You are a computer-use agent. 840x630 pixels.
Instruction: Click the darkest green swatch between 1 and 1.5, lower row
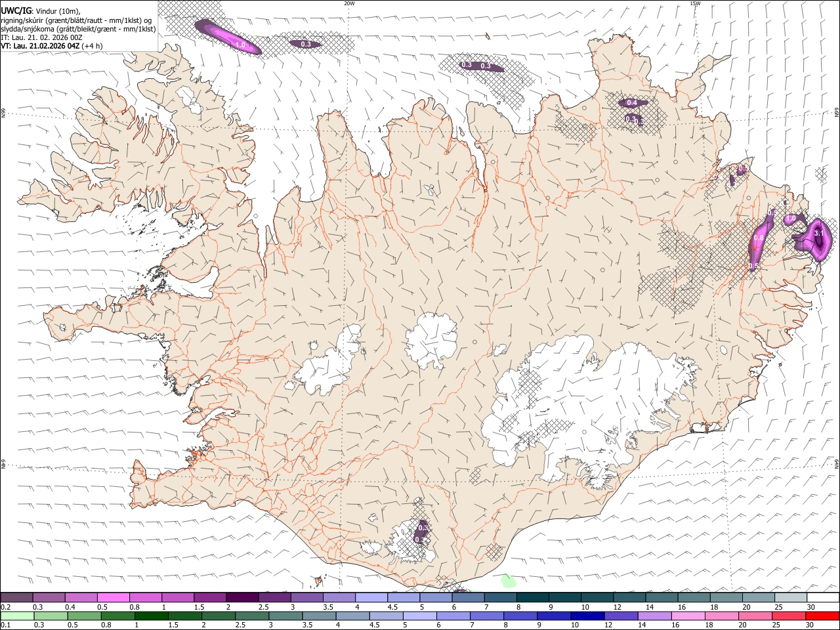pos(152,616)
